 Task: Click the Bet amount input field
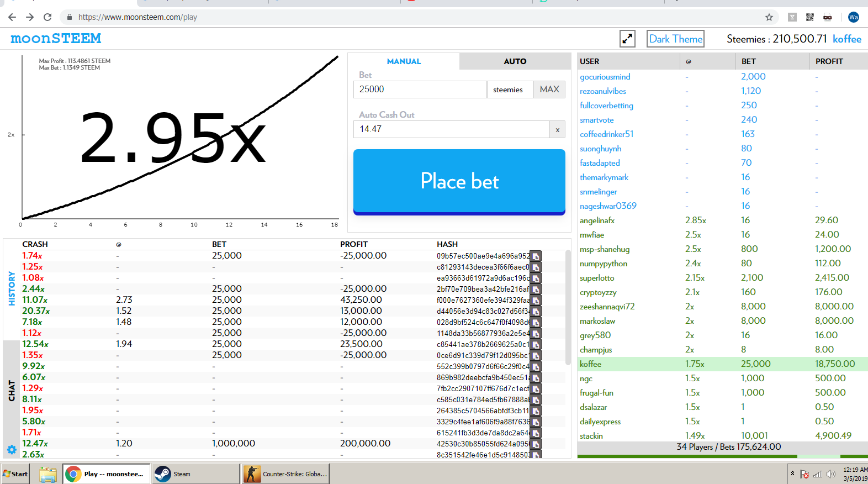[420, 90]
